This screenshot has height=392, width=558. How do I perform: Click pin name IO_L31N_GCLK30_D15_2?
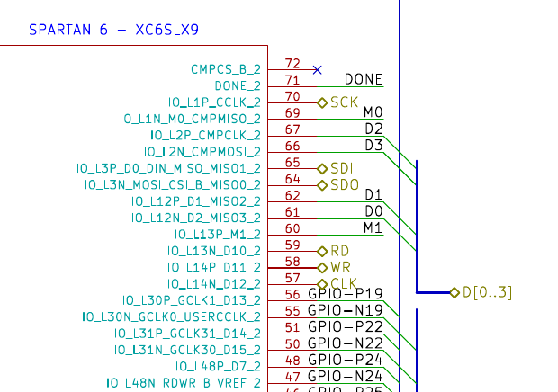tap(187, 350)
